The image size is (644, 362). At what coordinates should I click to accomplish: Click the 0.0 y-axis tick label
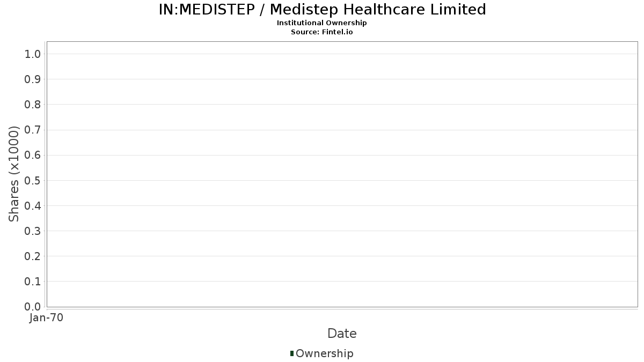[33, 307]
